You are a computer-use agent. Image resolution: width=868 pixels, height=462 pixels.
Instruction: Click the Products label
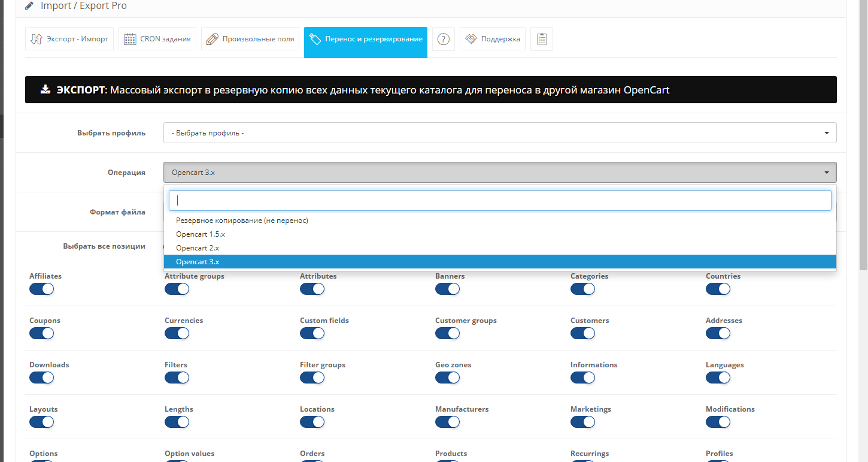451,454
